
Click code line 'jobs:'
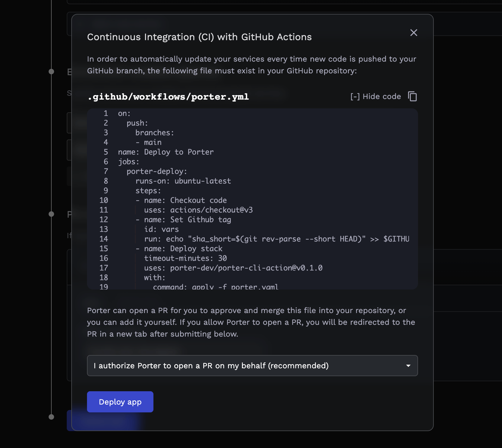(x=129, y=162)
